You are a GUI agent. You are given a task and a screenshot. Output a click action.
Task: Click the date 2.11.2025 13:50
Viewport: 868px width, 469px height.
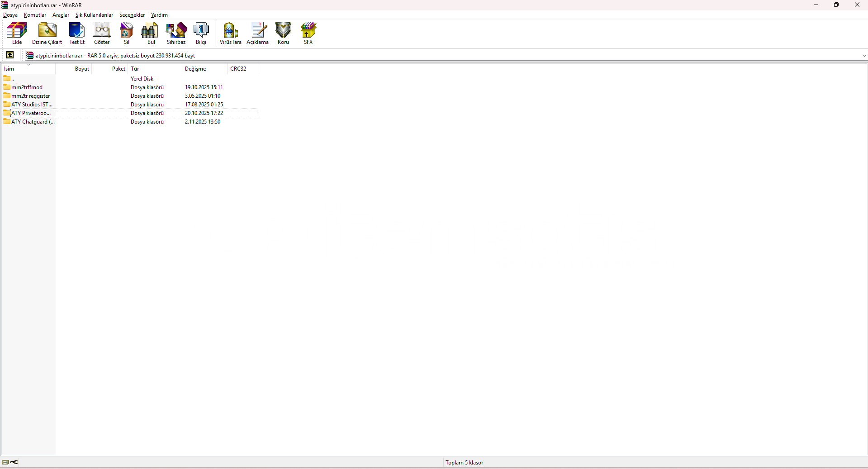[x=203, y=122]
